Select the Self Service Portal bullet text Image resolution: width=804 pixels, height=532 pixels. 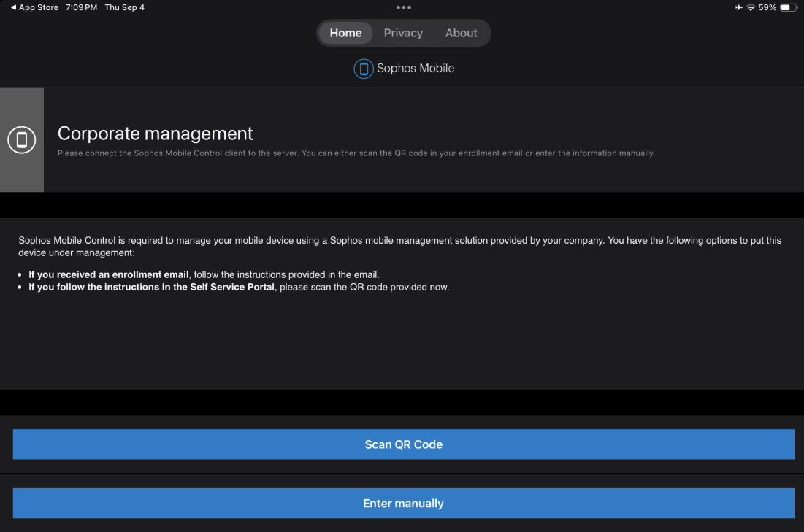coord(239,287)
